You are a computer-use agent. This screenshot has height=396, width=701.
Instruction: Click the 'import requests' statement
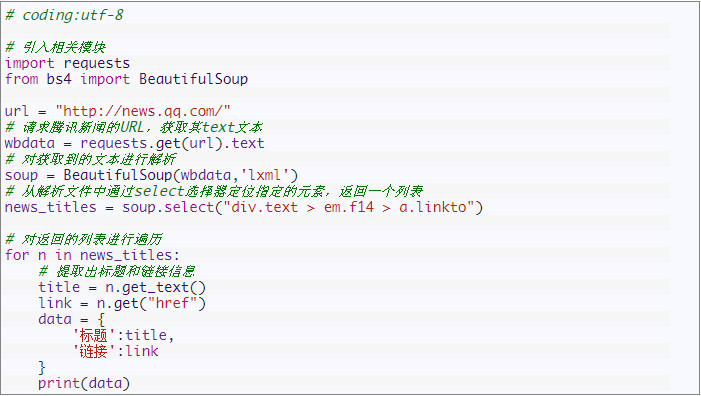68,63
